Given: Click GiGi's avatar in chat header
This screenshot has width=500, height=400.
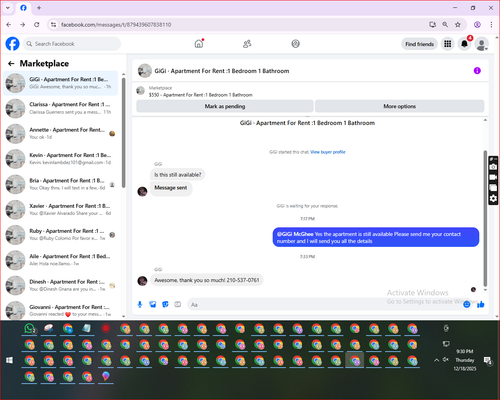Looking at the screenshot, I should (145, 71).
